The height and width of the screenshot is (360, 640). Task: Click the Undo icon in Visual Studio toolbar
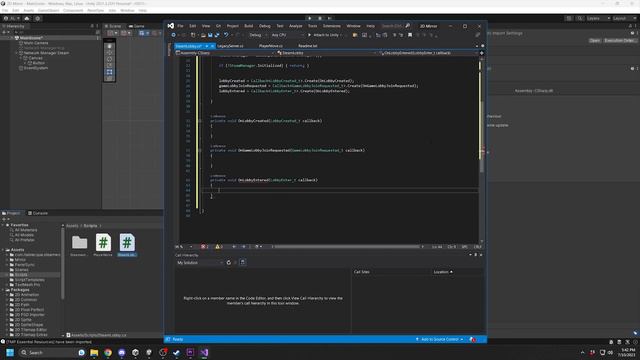coord(225,35)
